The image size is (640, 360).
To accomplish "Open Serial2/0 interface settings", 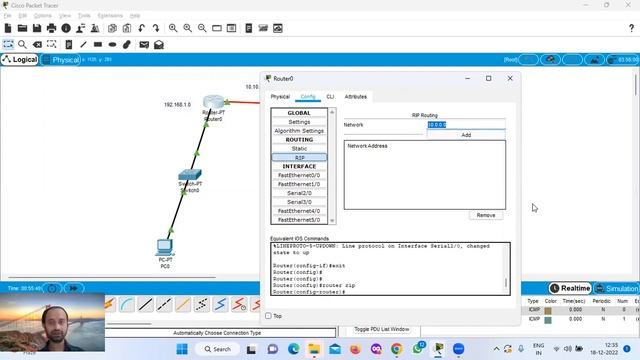I will tap(299, 193).
